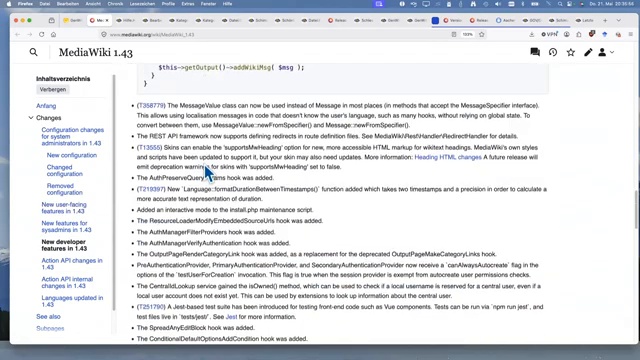Screen dimensions: 640x360
Task: List all tabs with the chevron
Action: pyautogui.click(x=619, y=20)
